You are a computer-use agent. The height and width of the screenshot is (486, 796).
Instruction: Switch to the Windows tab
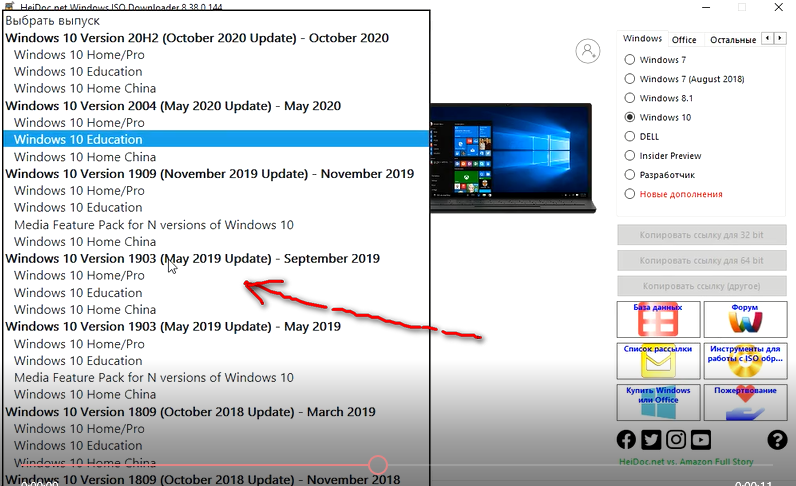[x=642, y=39]
